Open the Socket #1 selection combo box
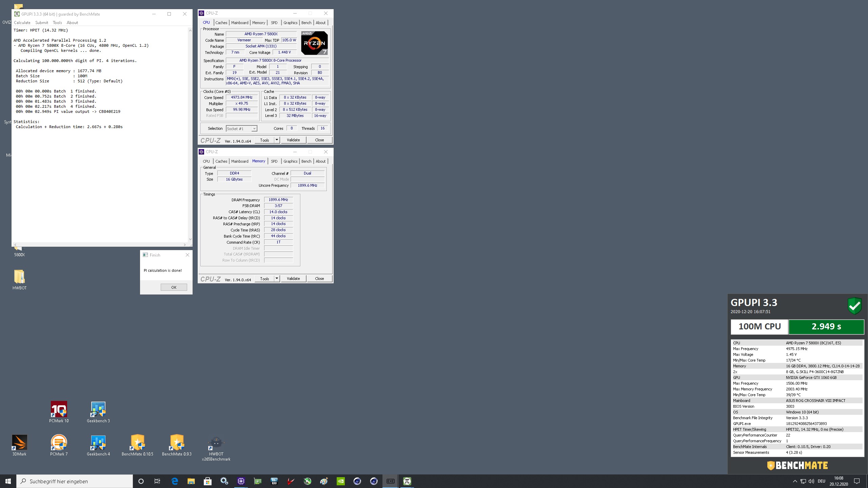Image resolution: width=868 pixels, height=488 pixels. point(242,129)
